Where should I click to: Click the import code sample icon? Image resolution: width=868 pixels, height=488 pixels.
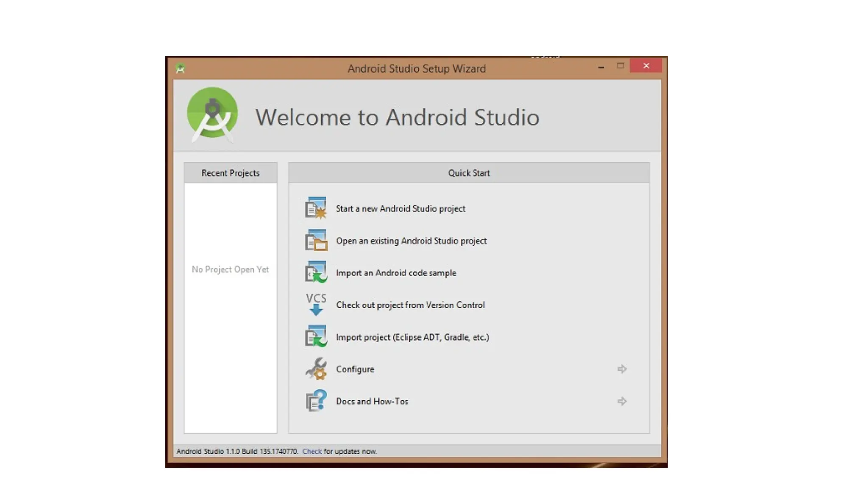pos(316,272)
